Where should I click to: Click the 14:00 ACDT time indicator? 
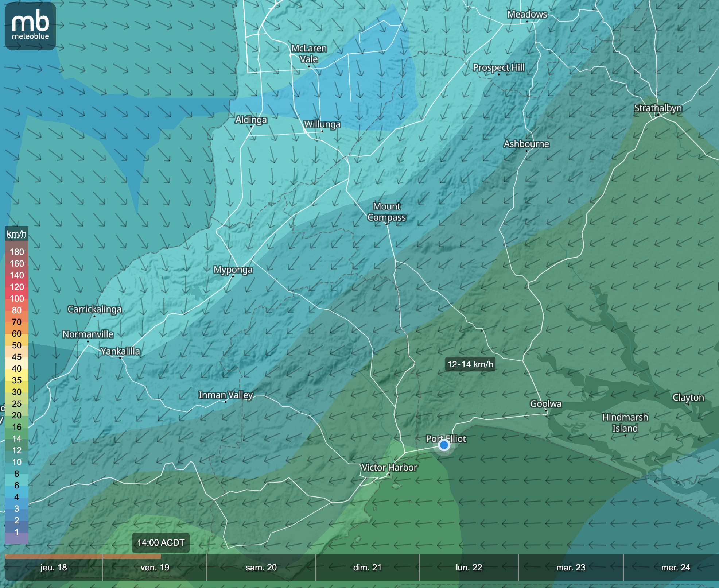pyautogui.click(x=161, y=543)
